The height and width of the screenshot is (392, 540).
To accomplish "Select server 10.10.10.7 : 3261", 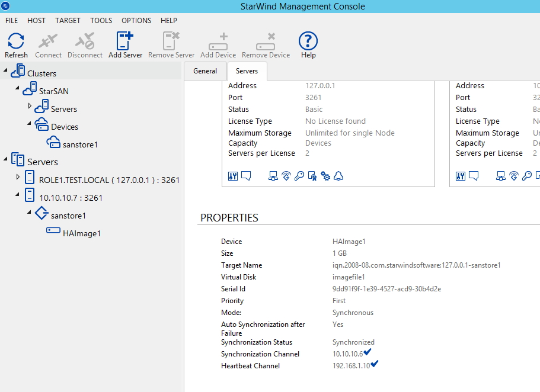I will point(71,198).
